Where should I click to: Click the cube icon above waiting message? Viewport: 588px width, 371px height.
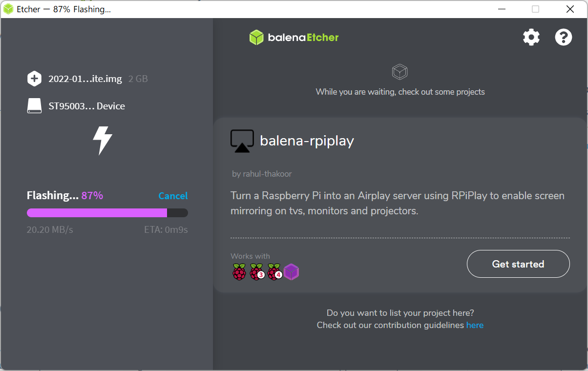(400, 72)
